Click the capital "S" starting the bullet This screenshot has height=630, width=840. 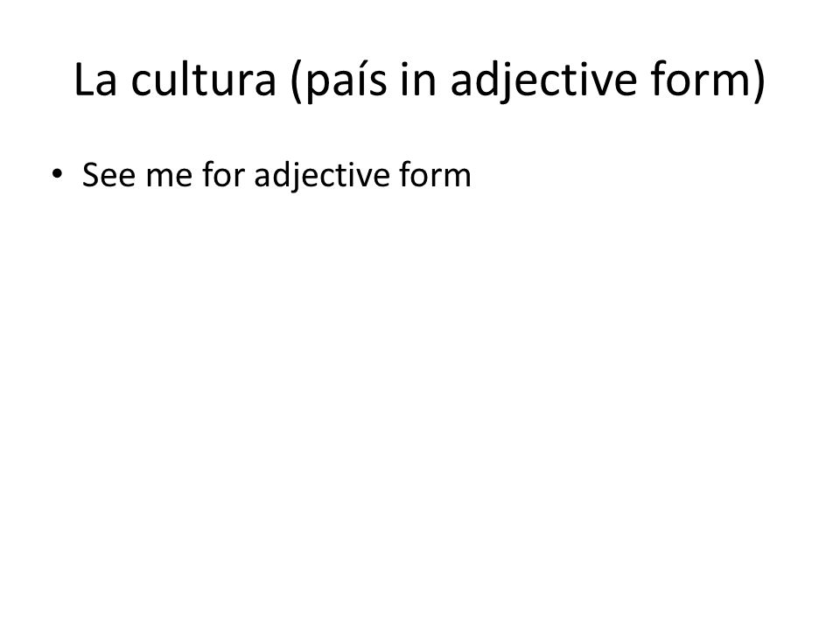click(90, 175)
